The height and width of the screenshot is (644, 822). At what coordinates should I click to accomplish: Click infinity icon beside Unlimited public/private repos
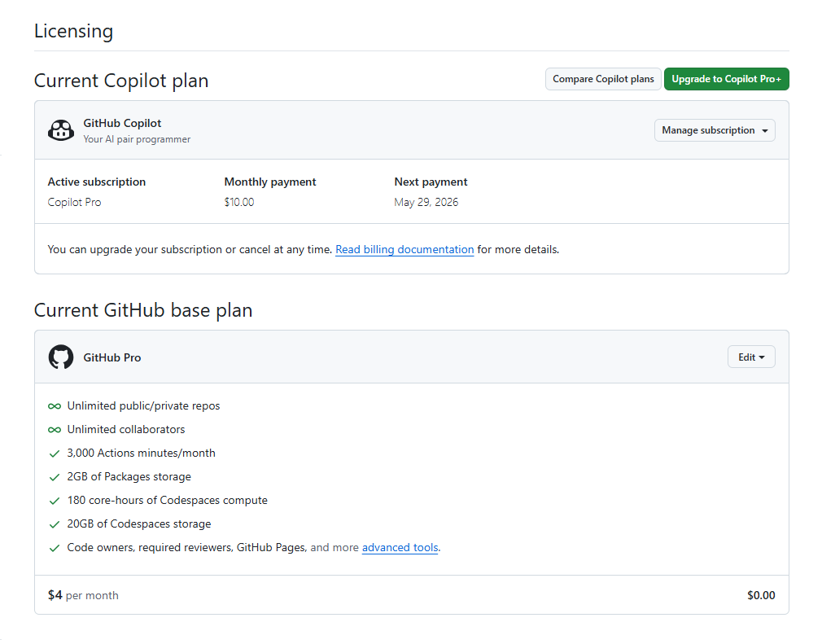click(x=55, y=406)
